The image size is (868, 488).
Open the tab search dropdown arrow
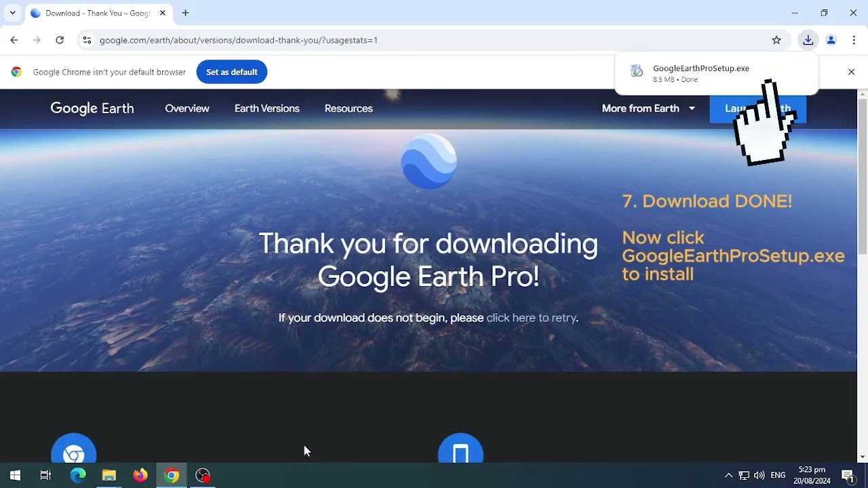pyautogui.click(x=12, y=13)
